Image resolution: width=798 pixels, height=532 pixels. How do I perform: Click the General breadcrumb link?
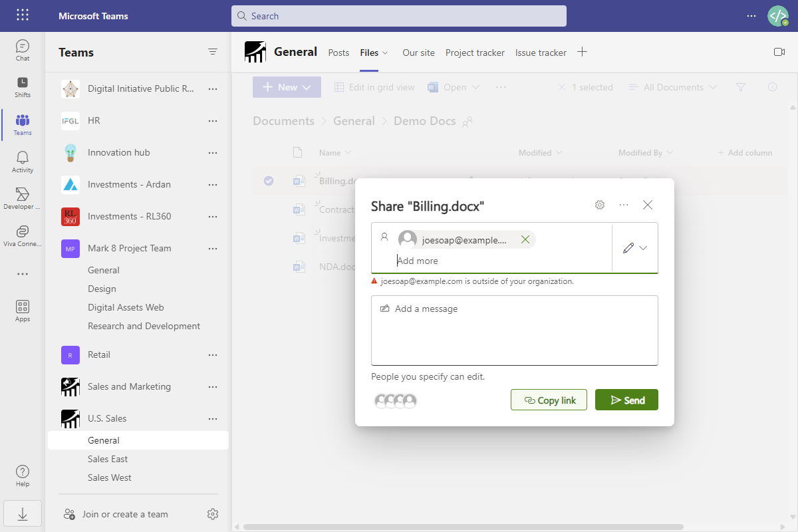354,121
